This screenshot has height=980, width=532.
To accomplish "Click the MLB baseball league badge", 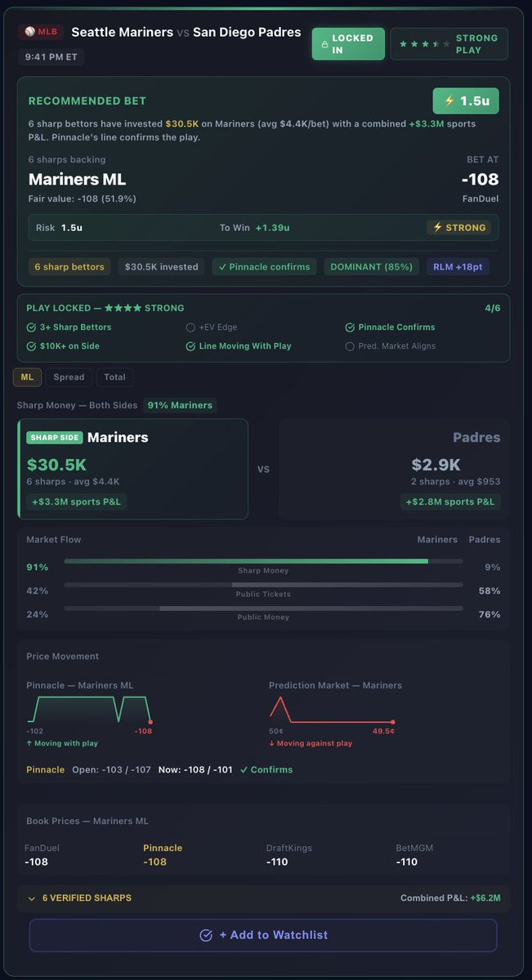I will (x=40, y=33).
